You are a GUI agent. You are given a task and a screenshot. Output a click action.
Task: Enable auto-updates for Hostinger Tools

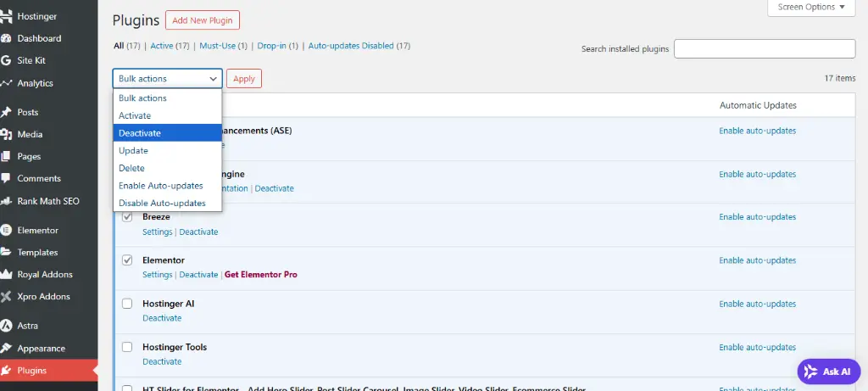tap(757, 347)
